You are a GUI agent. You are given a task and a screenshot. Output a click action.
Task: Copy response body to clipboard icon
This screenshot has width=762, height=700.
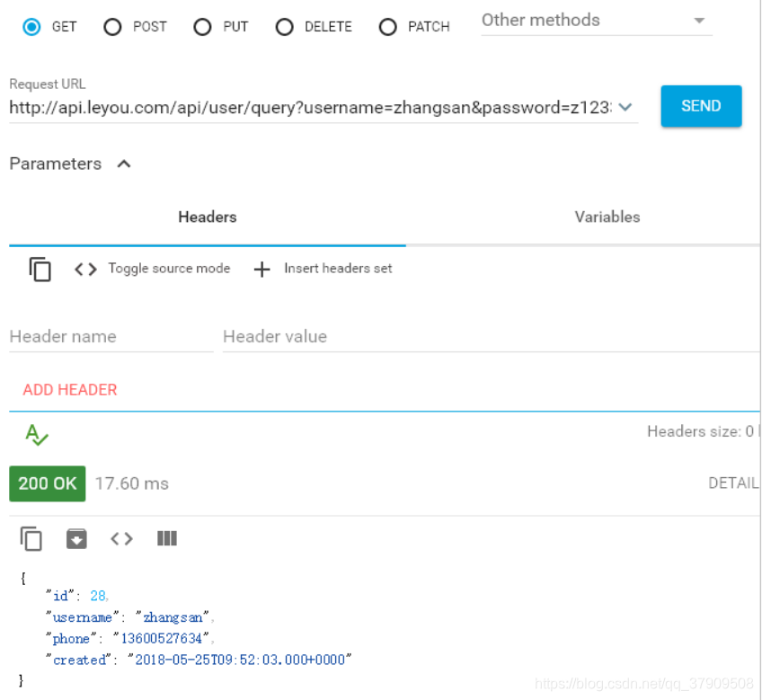[x=31, y=538]
